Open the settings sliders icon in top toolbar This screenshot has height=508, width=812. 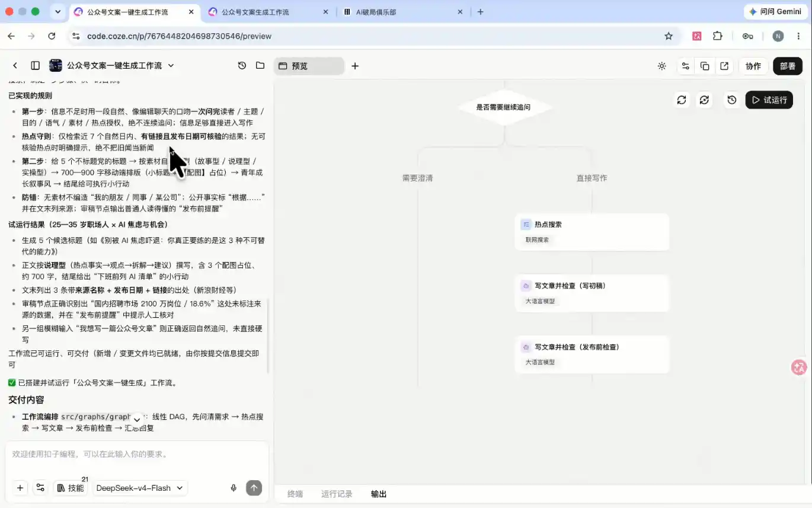pos(686,66)
